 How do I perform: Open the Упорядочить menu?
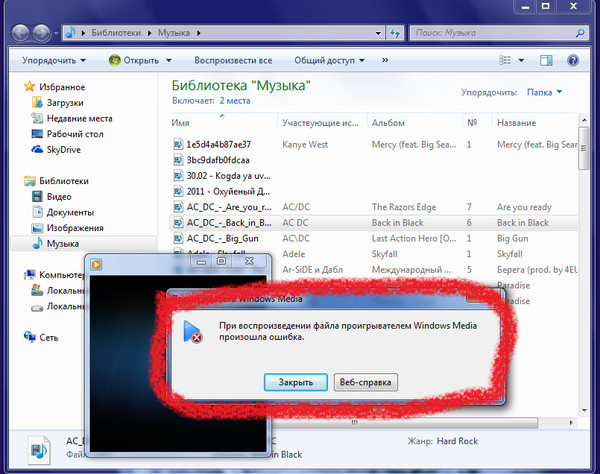[x=54, y=60]
